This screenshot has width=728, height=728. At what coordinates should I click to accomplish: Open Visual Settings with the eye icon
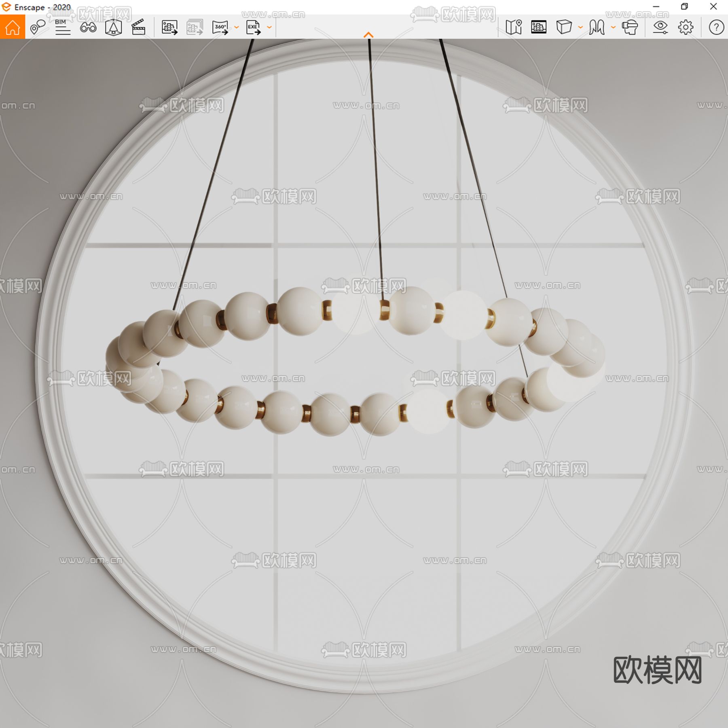(660, 28)
